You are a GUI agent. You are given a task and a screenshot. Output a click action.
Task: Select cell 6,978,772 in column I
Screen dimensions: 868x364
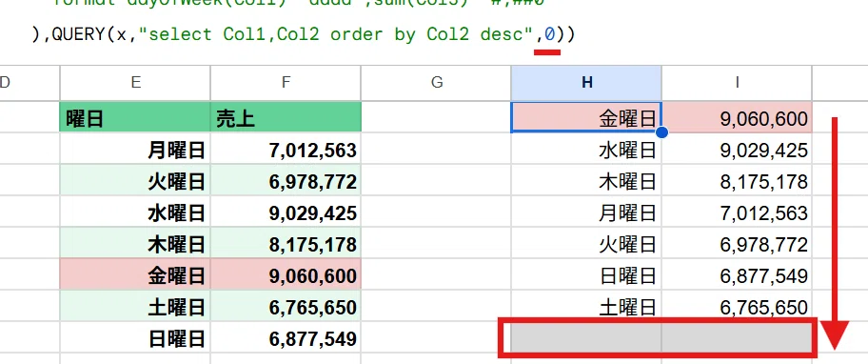[737, 244]
